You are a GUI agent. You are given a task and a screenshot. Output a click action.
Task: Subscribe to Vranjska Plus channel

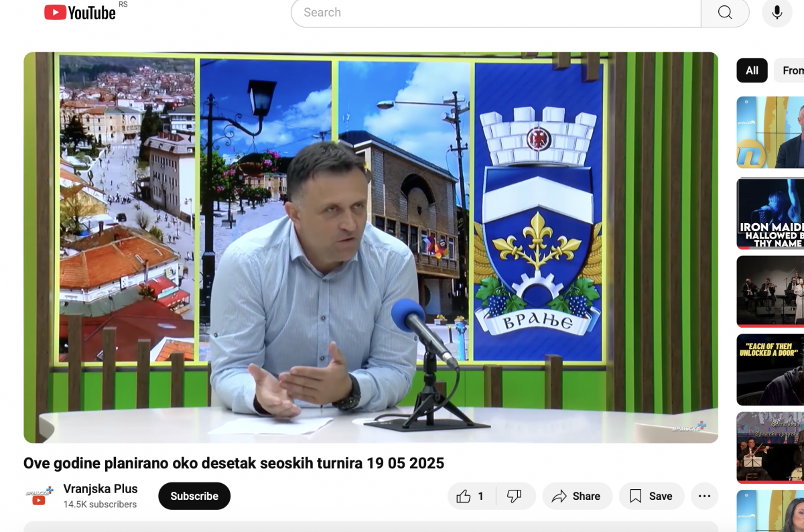tap(194, 496)
